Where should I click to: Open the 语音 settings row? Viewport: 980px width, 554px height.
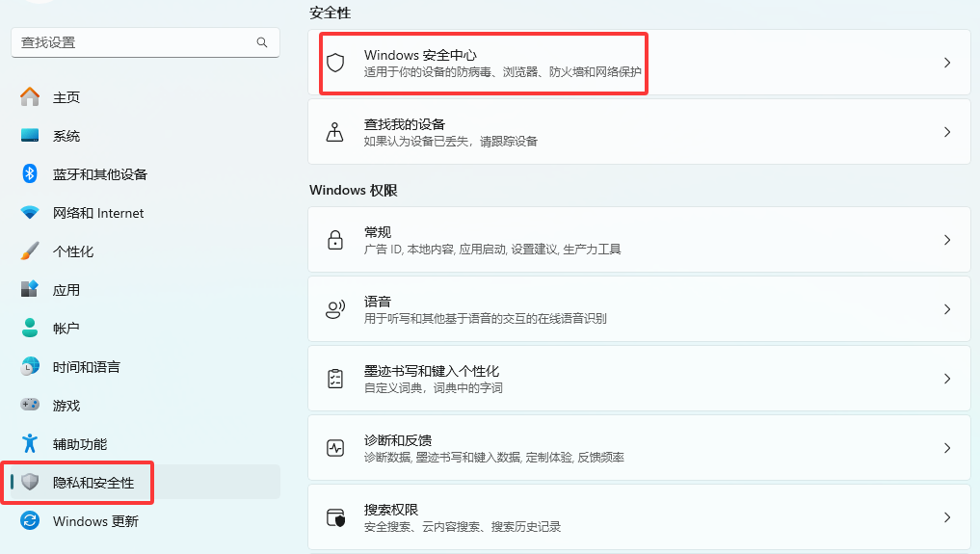click(x=636, y=309)
